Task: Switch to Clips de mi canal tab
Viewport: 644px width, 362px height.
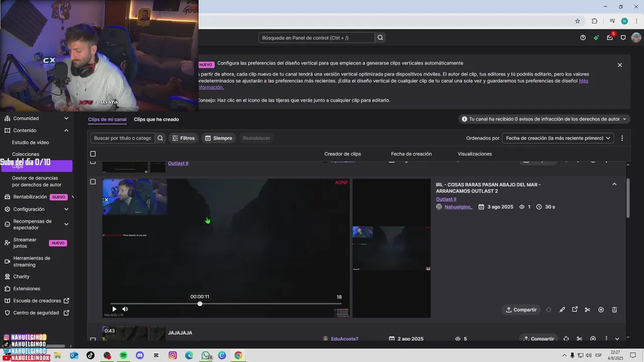Action: (x=107, y=120)
